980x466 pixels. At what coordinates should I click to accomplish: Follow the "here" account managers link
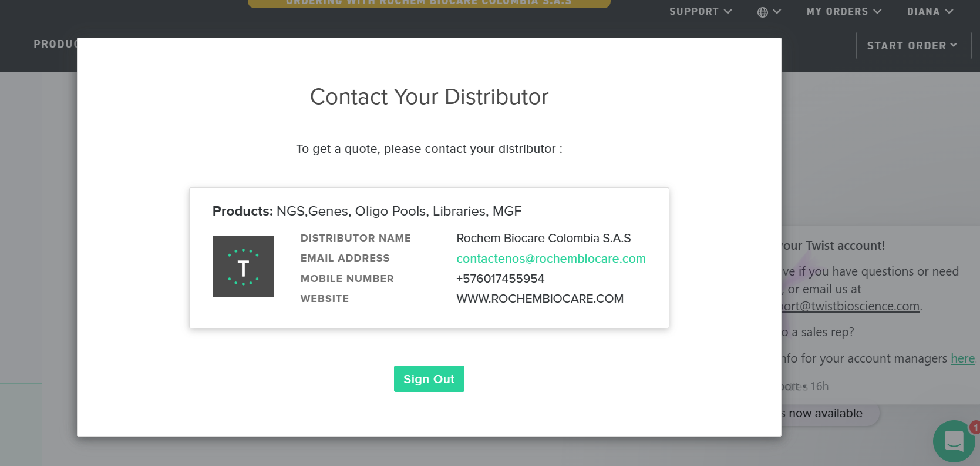click(x=962, y=358)
